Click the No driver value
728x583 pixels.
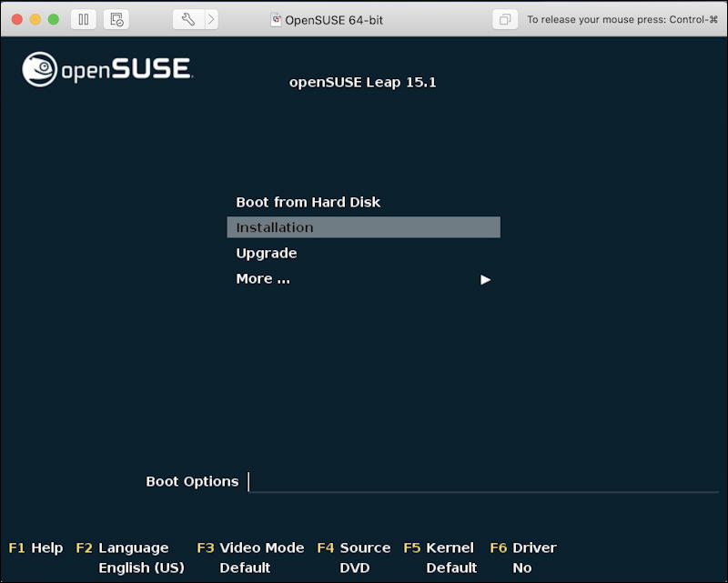coord(522,568)
